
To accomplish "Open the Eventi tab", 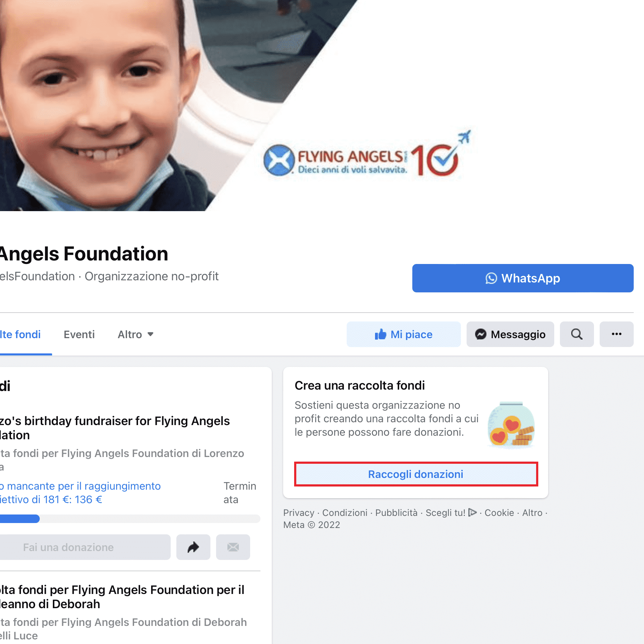I will pos(79,334).
